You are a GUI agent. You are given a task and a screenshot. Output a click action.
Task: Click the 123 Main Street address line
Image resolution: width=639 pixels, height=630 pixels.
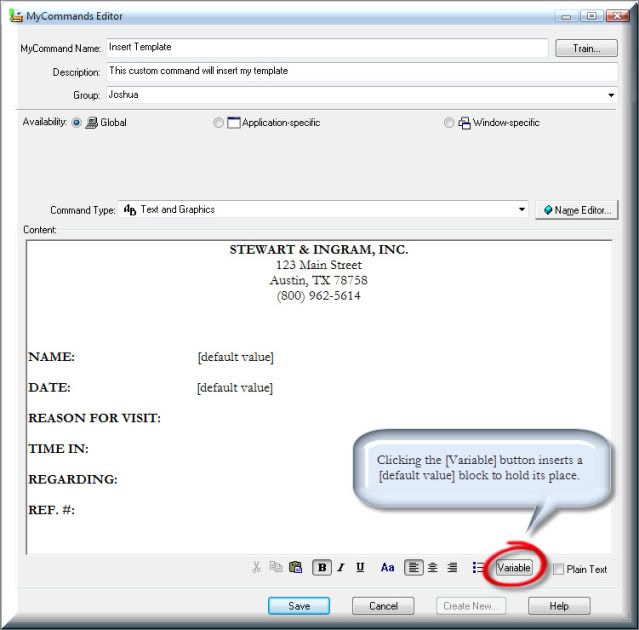(319, 265)
